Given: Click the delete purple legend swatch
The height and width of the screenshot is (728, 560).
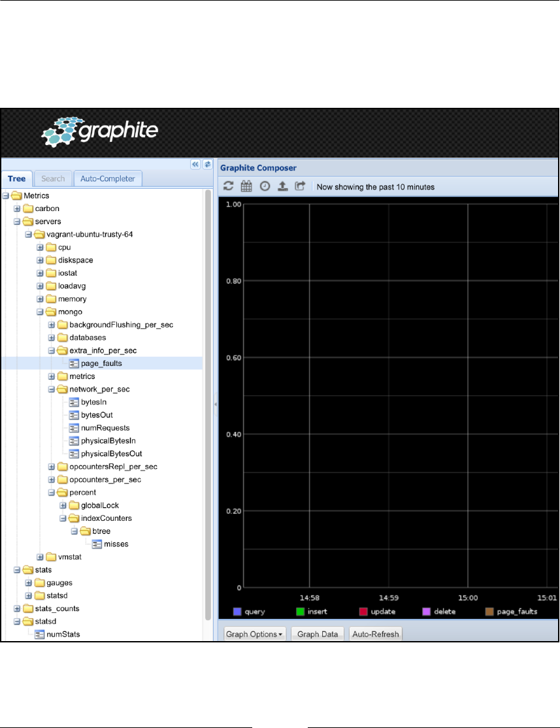Looking at the screenshot, I should click(426, 612).
